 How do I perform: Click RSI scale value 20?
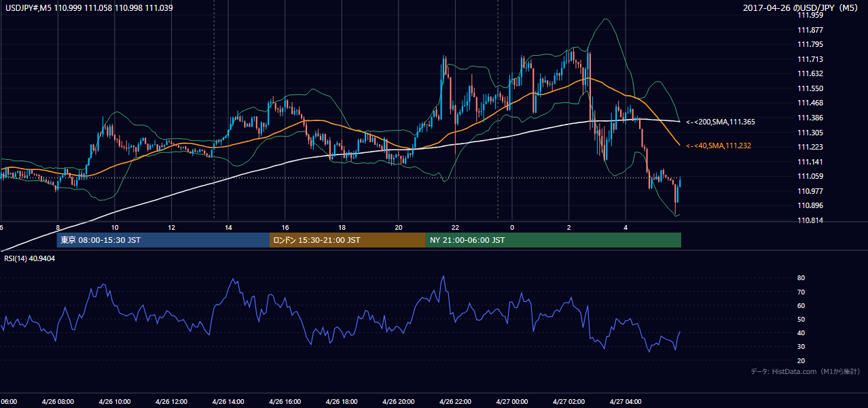pyautogui.click(x=801, y=361)
